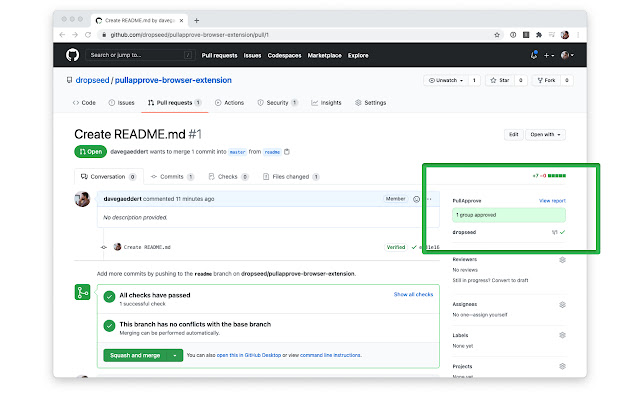
Task: Click the GitHub logo in header
Action: pyautogui.click(x=74, y=54)
